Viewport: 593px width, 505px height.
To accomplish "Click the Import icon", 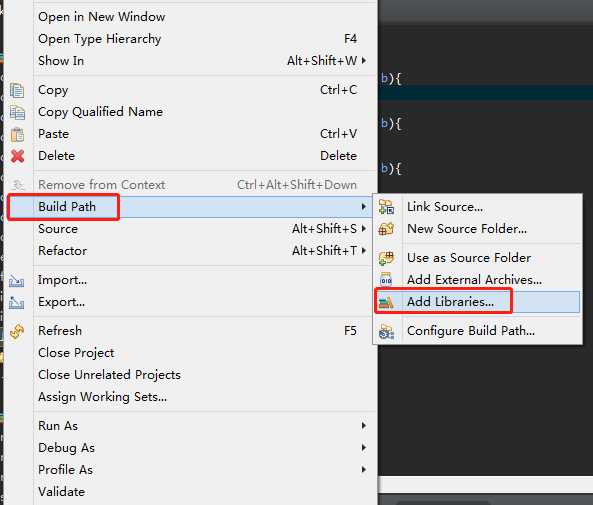I will 17,281.
